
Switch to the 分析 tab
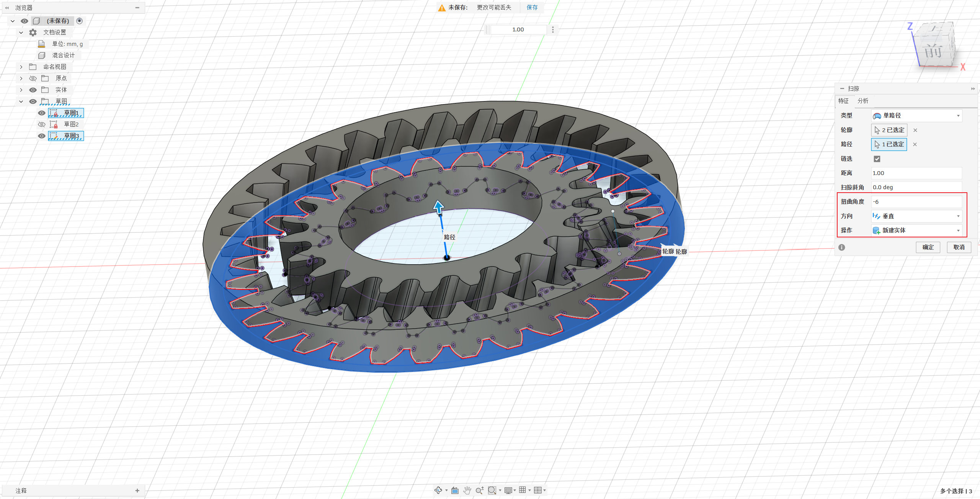click(863, 101)
